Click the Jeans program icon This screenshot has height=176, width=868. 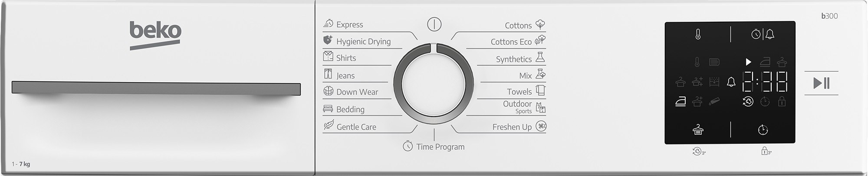pos(328,74)
